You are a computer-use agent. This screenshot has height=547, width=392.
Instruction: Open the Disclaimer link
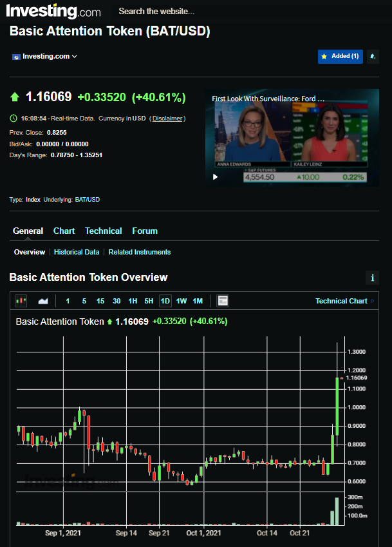coord(167,119)
